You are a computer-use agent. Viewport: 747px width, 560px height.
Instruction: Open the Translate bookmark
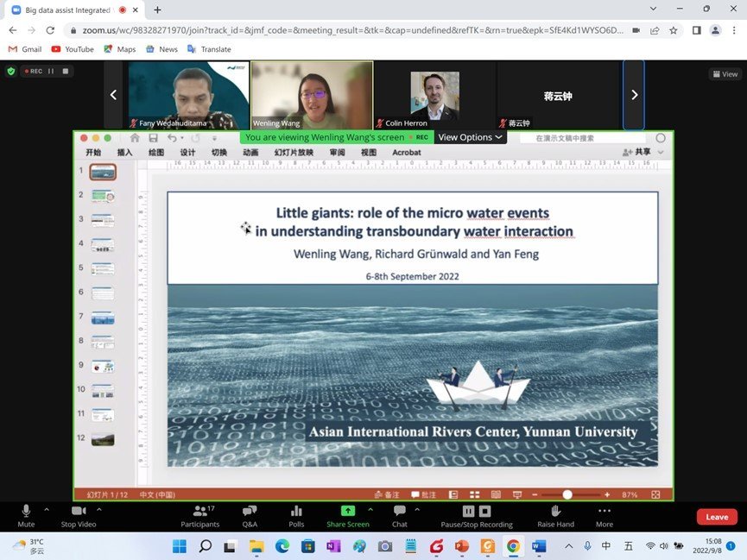[209, 49]
